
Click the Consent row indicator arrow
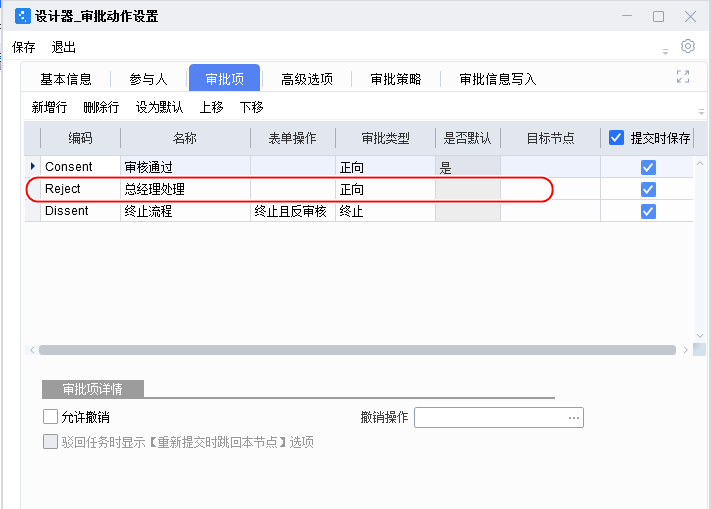(x=33, y=167)
